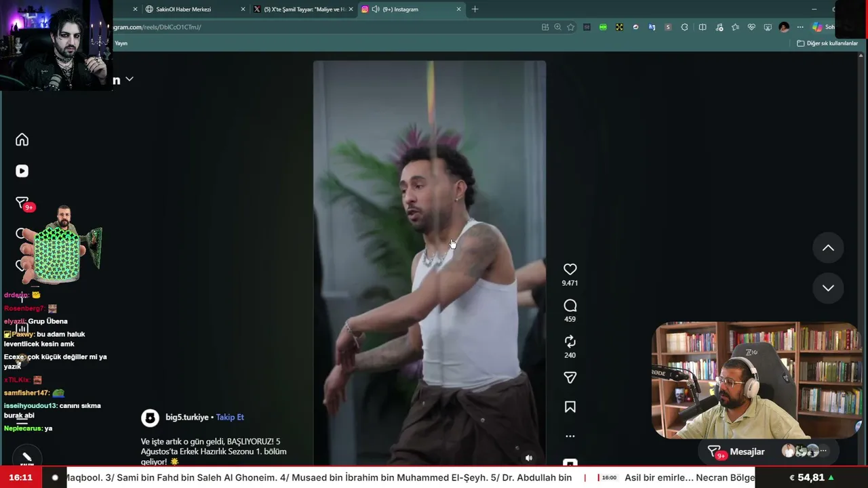Click the 459 comments count

570,319
